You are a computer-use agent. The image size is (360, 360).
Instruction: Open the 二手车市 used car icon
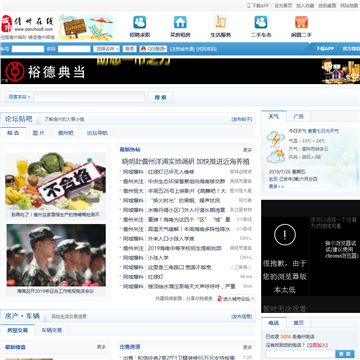(x=261, y=22)
